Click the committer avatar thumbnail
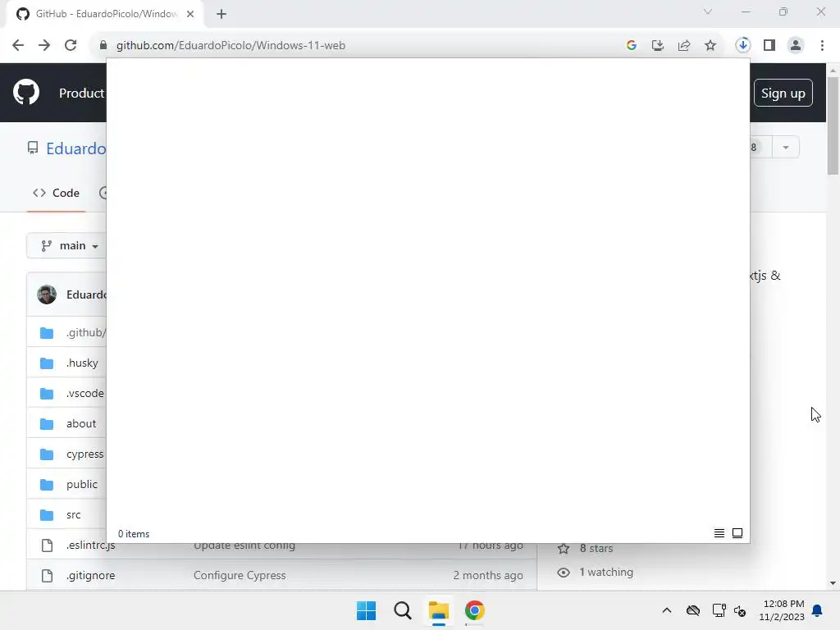 point(47,294)
